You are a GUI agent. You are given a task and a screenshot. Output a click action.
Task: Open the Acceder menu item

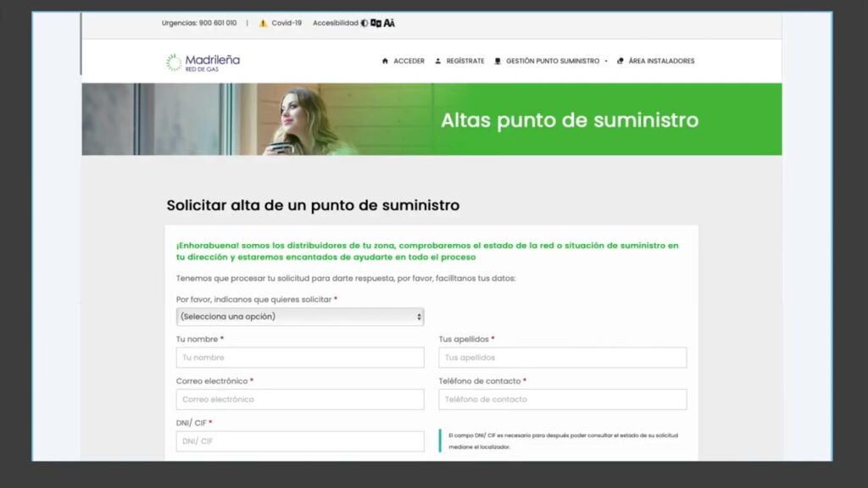pyautogui.click(x=409, y=61)
